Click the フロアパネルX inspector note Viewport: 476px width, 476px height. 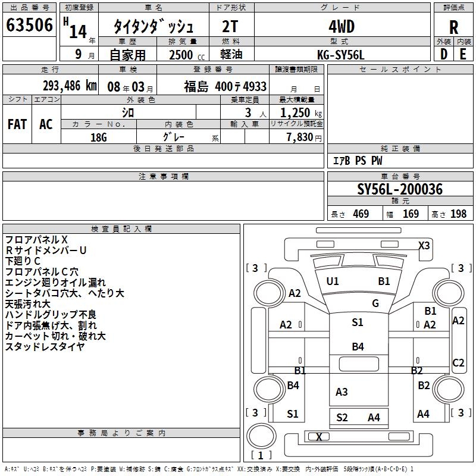pos(36,240)
